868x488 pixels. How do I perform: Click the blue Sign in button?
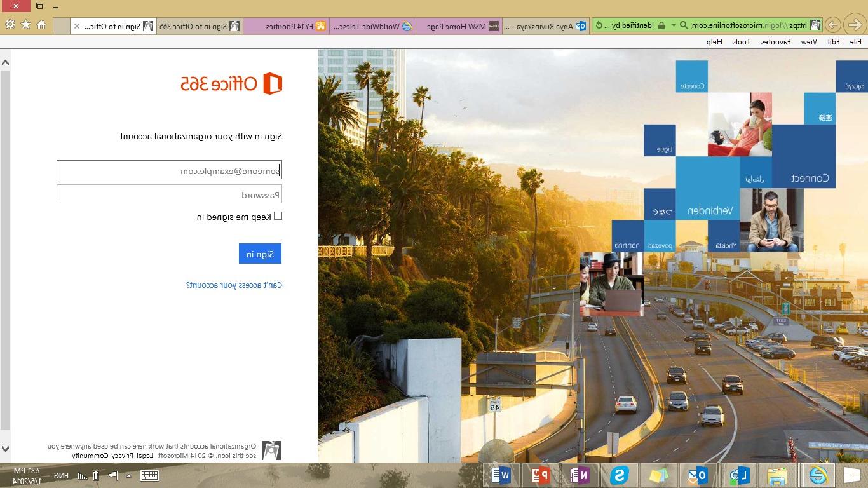(x=260, y=254)
